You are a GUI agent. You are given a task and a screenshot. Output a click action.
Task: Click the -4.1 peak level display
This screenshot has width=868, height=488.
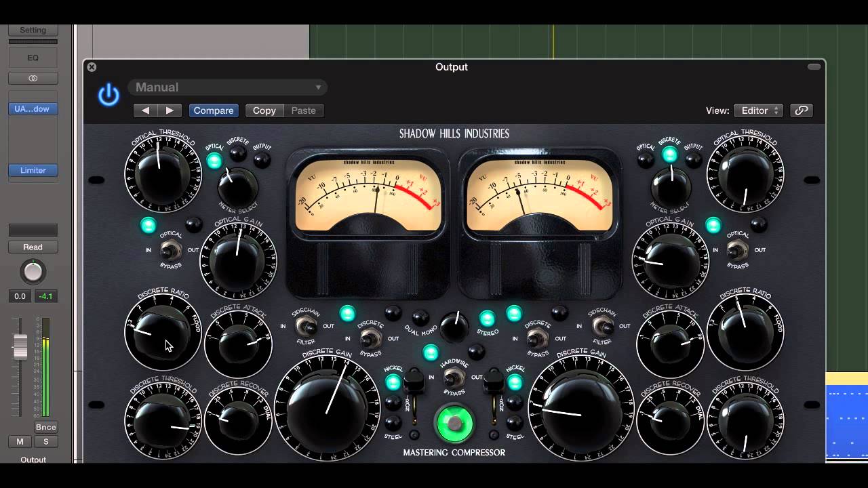coord(46,296)
